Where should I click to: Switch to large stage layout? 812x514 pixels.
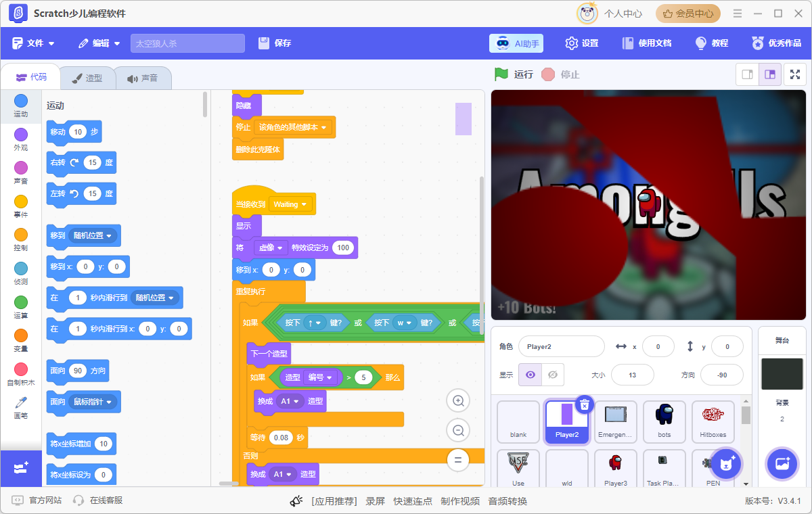pos(770,74)
